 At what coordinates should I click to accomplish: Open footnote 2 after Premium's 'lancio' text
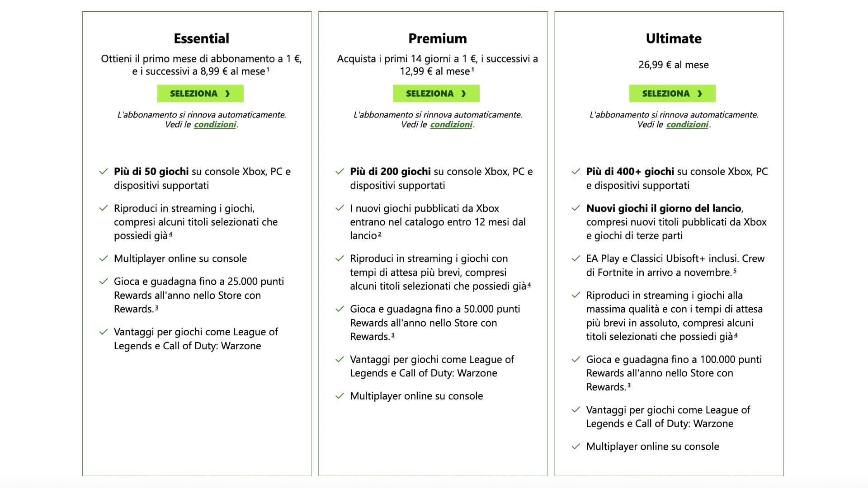click(380, 234)
